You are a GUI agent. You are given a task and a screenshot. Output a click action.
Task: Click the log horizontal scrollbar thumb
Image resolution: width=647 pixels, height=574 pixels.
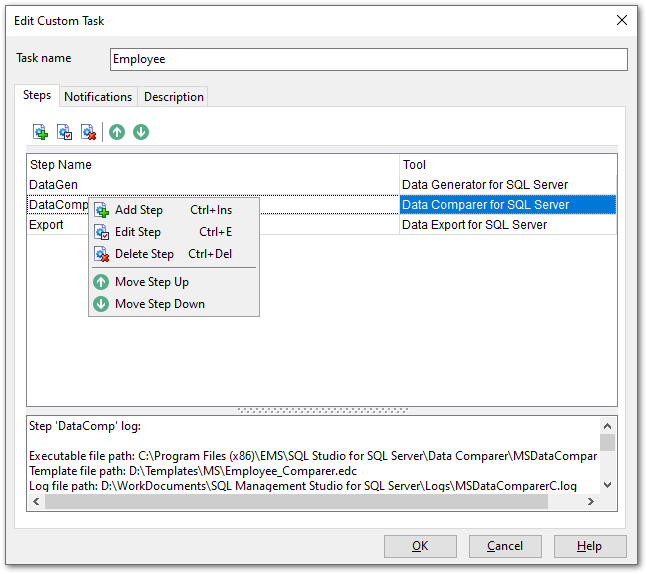296,501
